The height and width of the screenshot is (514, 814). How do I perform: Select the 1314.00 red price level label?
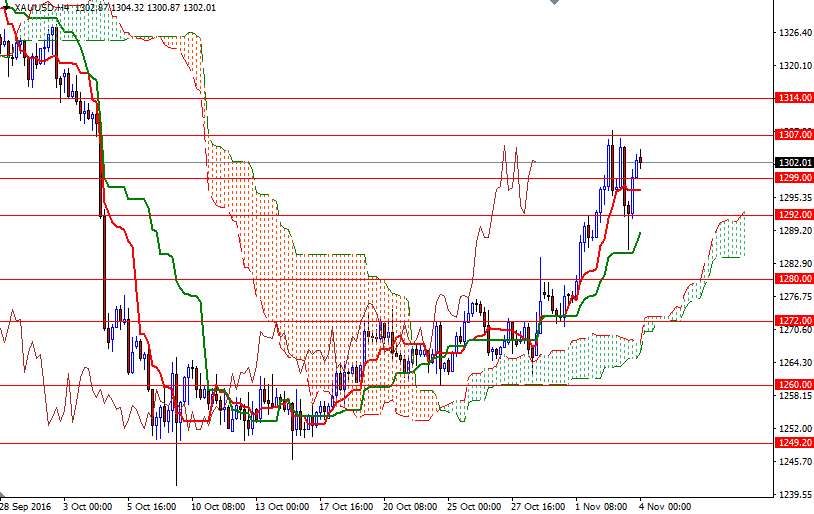[793, 98]
